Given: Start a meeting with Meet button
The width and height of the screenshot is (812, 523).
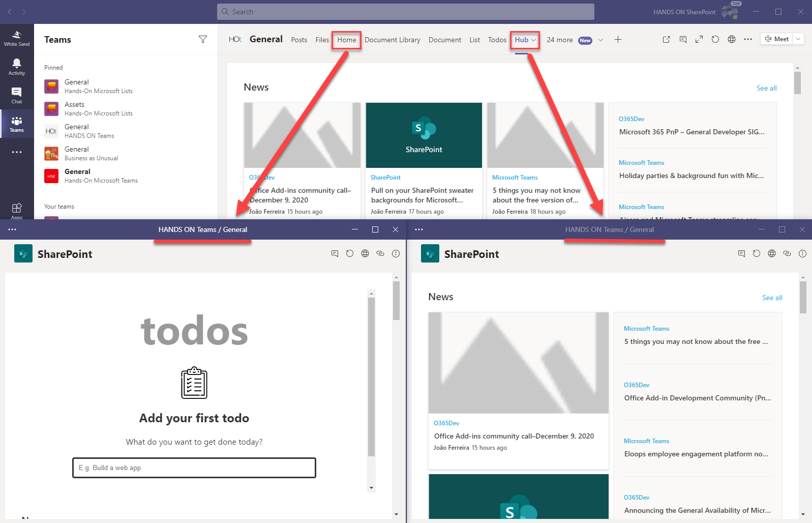Looking at the screenshot, I should [x=777, y=39].
